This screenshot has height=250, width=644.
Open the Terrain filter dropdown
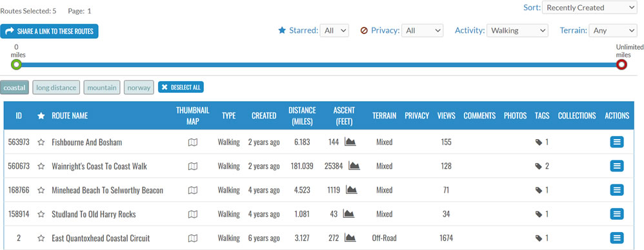pyautogui.click(x=613, y=30)
